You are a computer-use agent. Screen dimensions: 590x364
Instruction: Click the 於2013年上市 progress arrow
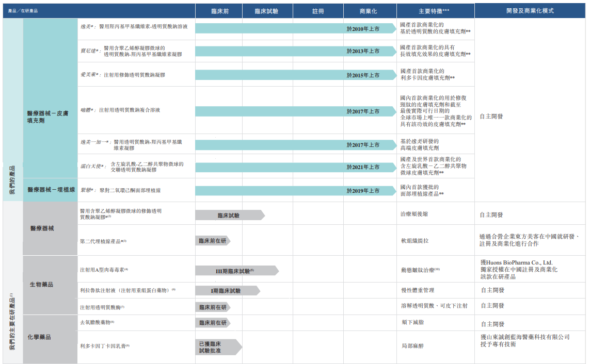296,51
